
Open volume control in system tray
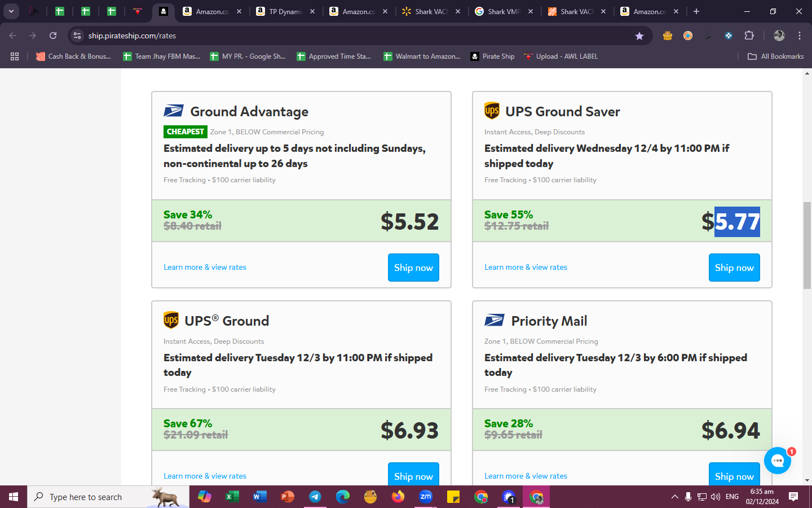pos(716,497)
